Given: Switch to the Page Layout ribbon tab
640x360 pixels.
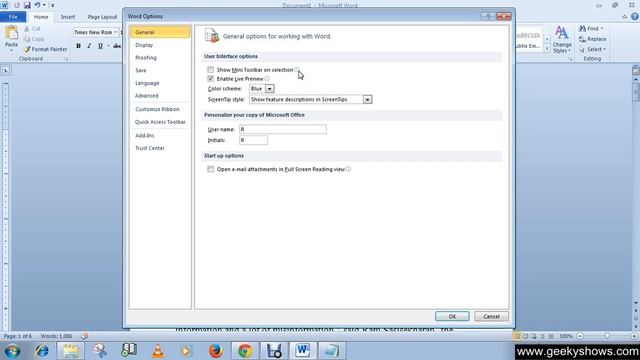Looking at the screenshot, I should pos(102,17).
